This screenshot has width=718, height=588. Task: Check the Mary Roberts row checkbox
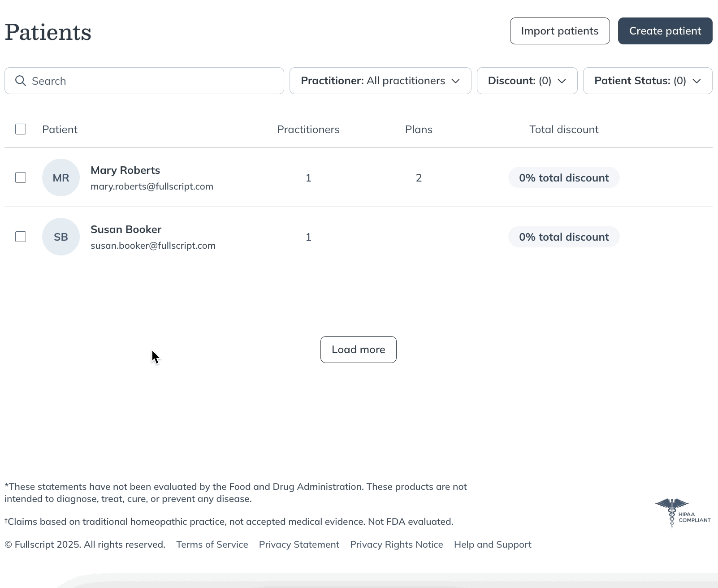point(21,177)
